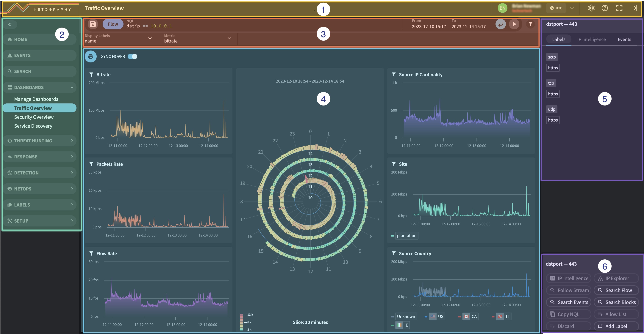
Task: Save the current NQL query
Action: [93, 24]
